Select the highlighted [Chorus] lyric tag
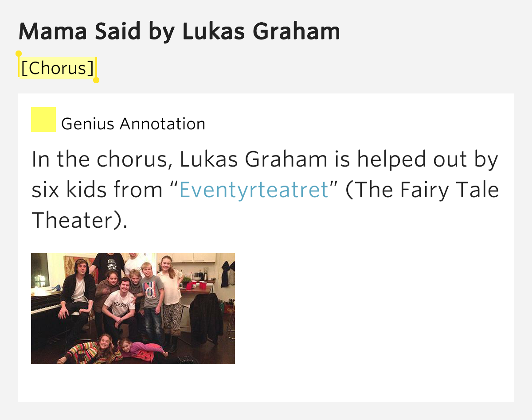 (x=57, y=68)
